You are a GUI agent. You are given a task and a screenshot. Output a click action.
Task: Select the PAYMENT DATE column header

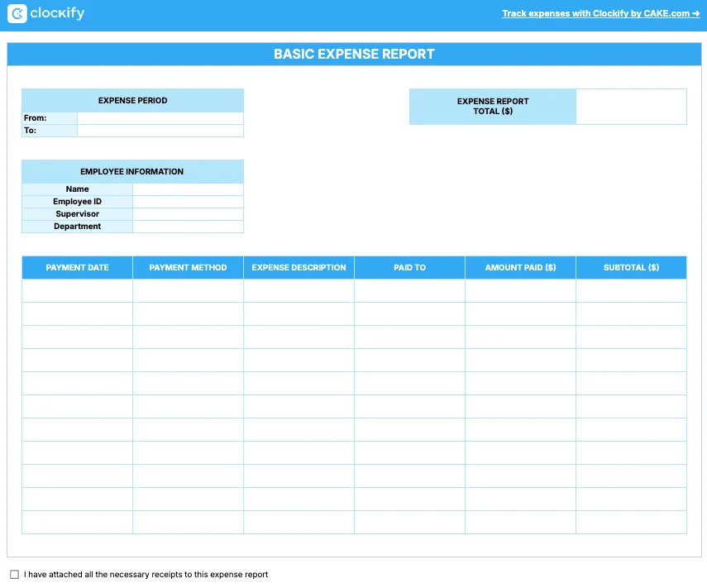(x=77, y=267)
